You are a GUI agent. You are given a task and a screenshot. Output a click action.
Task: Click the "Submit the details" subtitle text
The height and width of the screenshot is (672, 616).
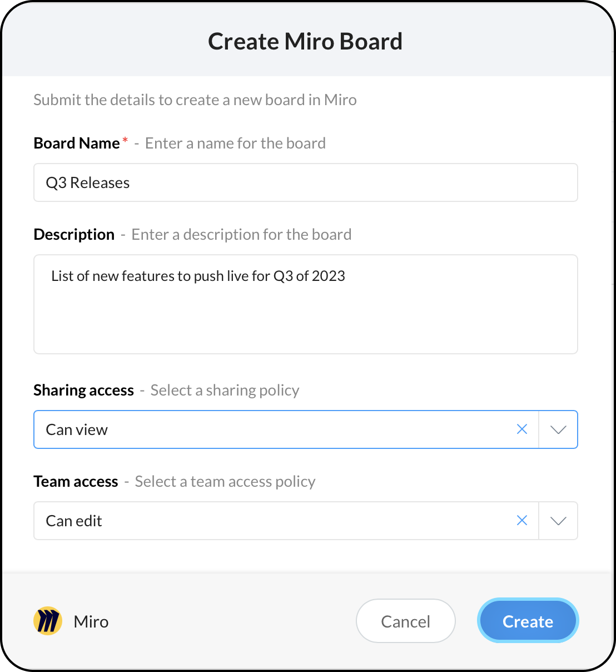click(195, 100)
